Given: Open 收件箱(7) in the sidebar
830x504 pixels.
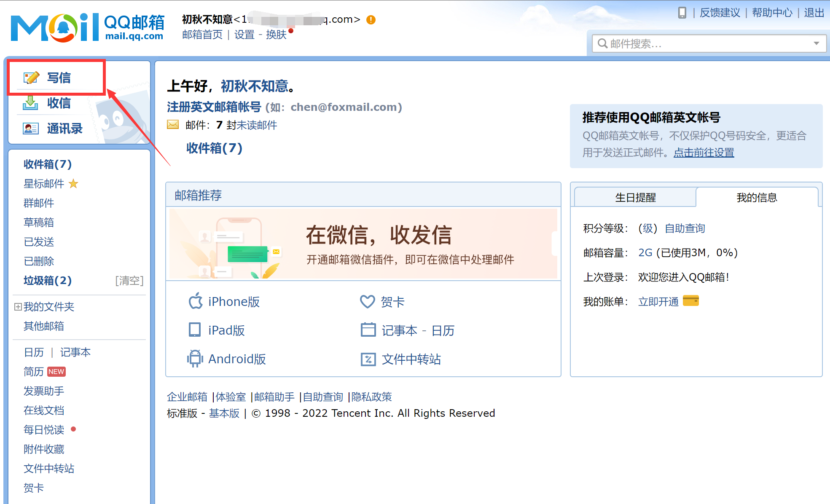Looking at the screenshot, I should click(48, 164).
